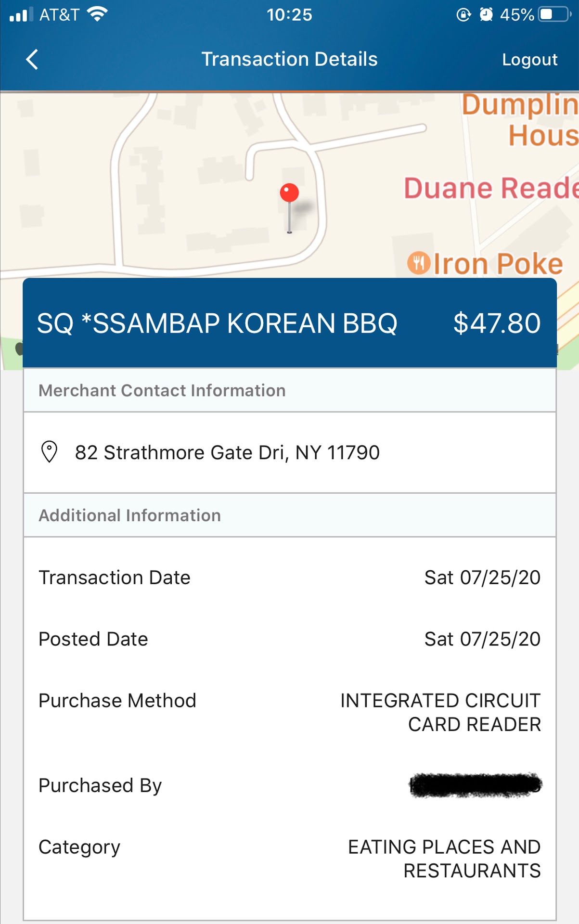Tap the address location pin icon
The image size is (579, 924).
tap(49, 452)
